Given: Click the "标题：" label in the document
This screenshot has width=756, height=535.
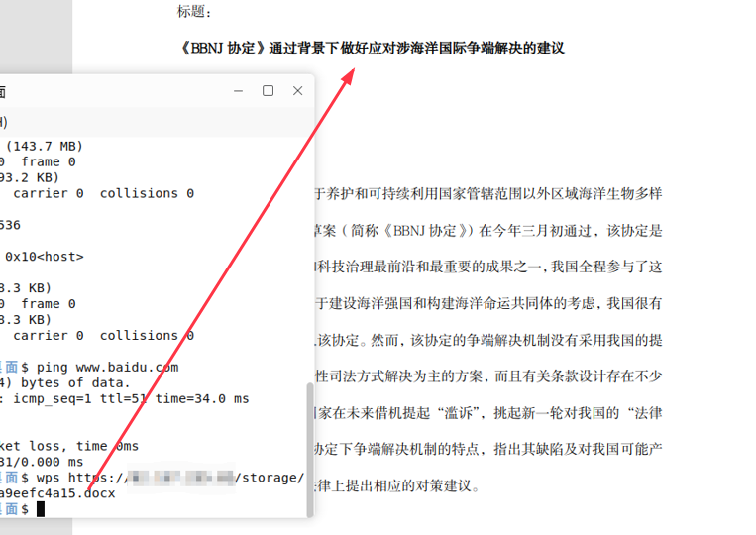Looking at the screenshot, I should coord(194,12).
